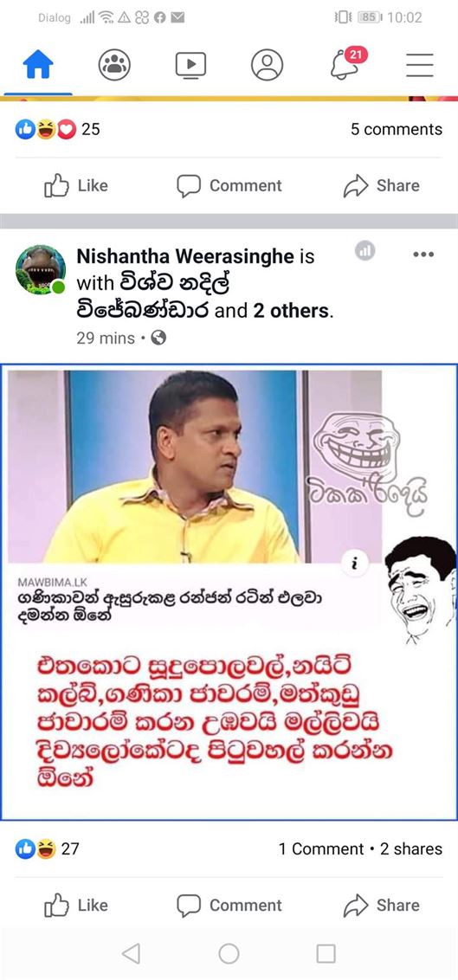458x980 pixels.
Task: Comment on the top post
Action: [x=229, y=185]
